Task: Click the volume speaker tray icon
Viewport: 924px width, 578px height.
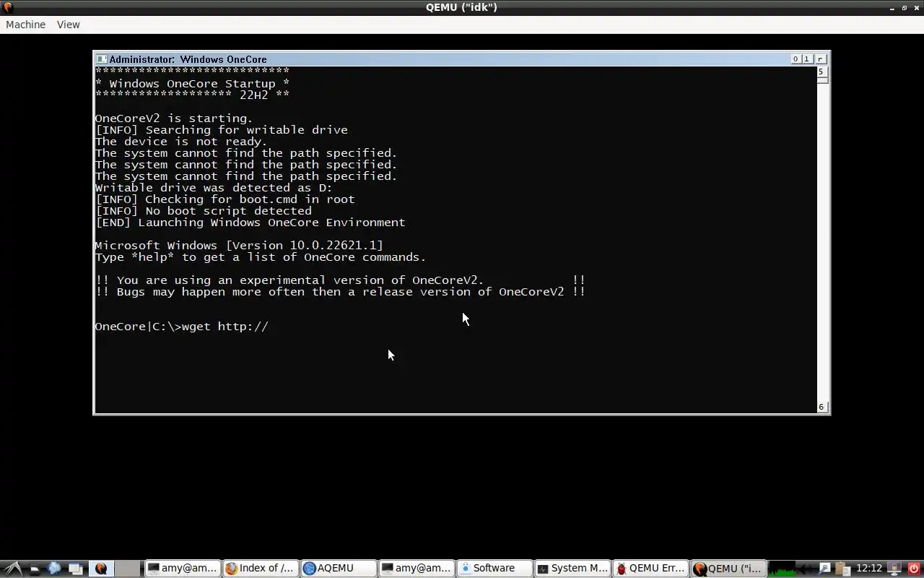Action: 806,569
